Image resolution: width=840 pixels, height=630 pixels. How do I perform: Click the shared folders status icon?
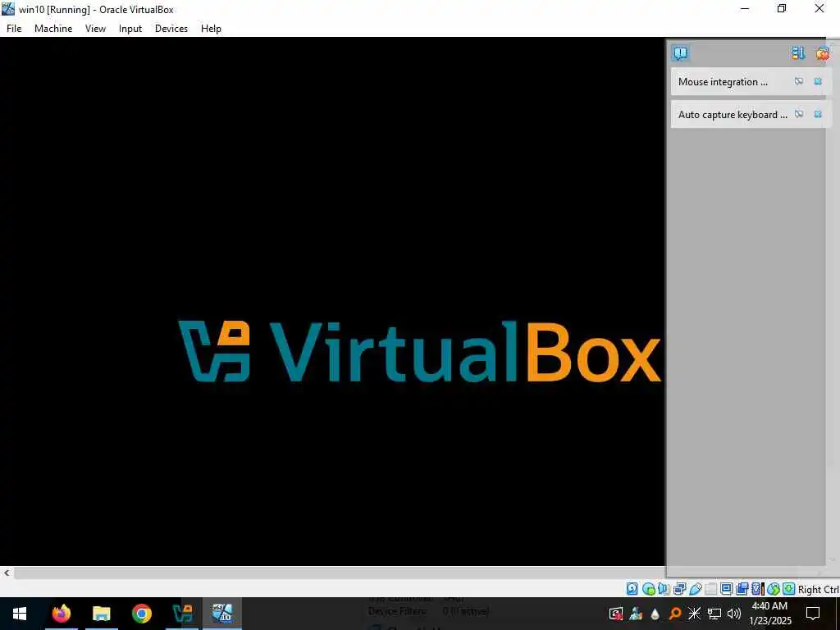coord(711,589)
